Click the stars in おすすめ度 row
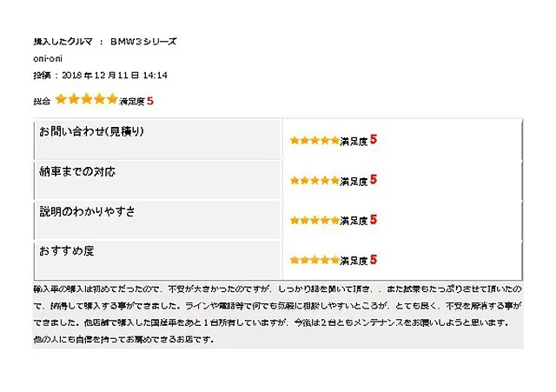The height and width of the screenshot is (392, 556). (x=314, y=260)
